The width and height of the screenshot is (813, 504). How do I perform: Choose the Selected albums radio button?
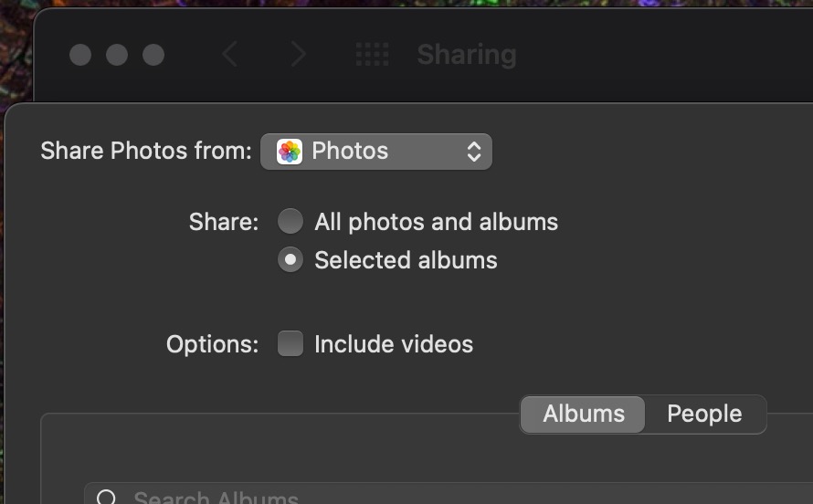(290, 259)
